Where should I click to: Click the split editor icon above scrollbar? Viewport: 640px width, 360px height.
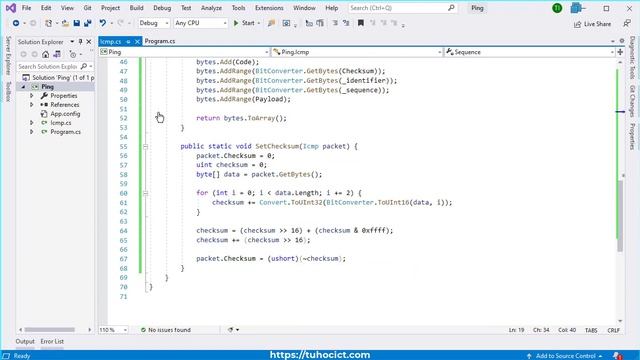[620, 52]
